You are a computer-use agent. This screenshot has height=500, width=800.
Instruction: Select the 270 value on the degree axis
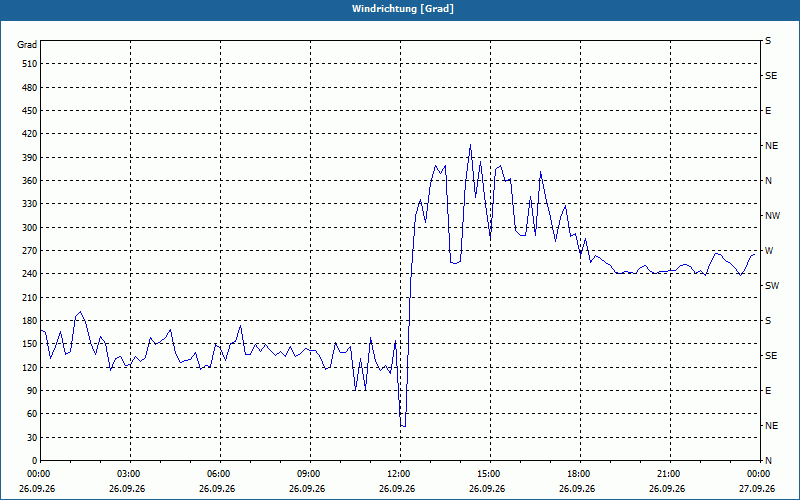(30, 251)
